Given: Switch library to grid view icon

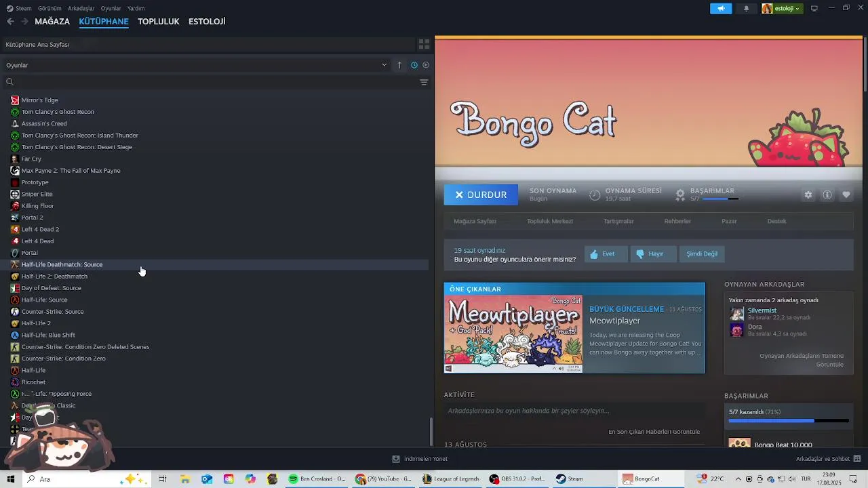Looking at the screenshot, I should click(x=424, y=44).
